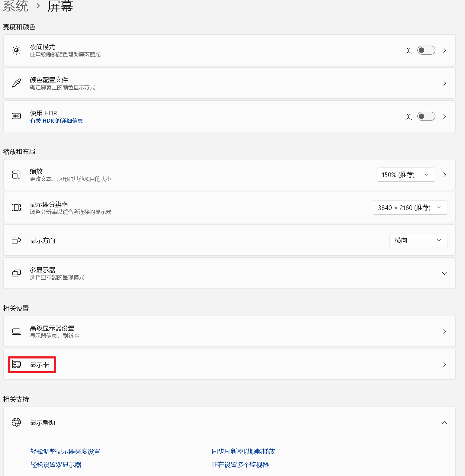Open 颜色配置文件 chevron arrow
Image resolution: width=465 pixels, height=476 pixels.
pos(444,83)
